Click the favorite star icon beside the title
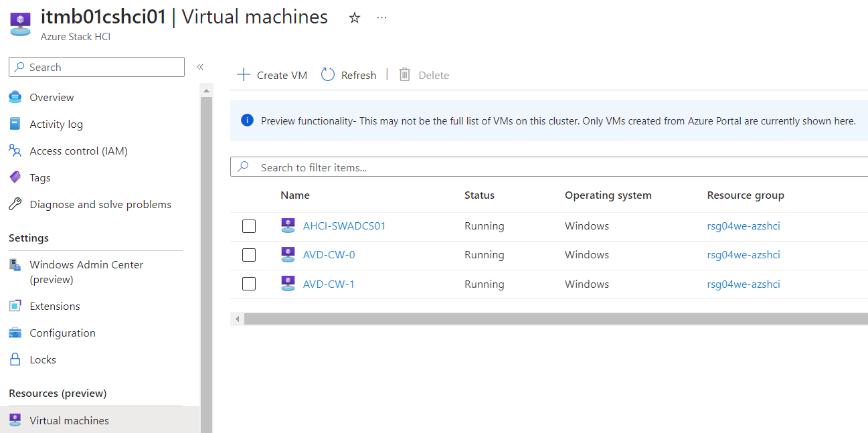 click(x=355, y=18)
